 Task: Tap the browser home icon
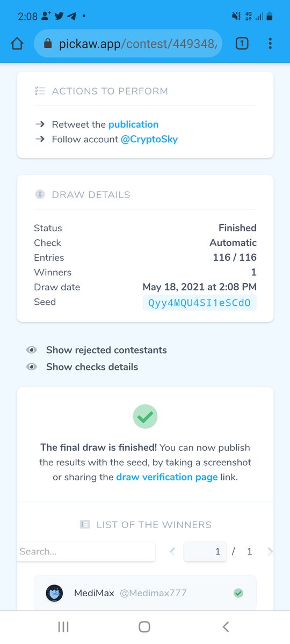point(17,43)
